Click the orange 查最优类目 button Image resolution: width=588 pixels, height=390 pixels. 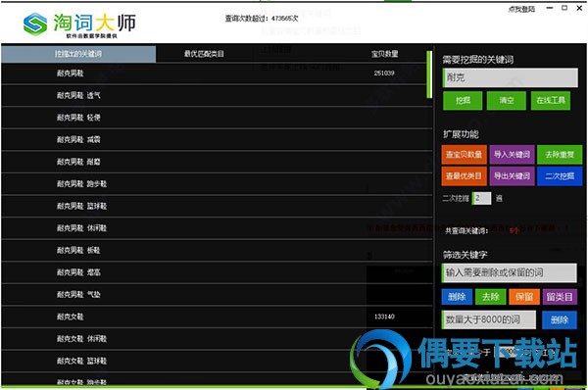464,176
